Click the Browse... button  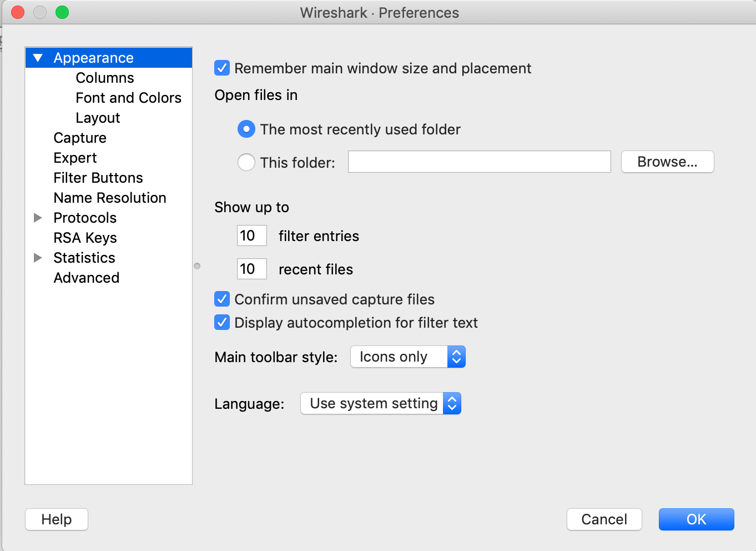pyautogui.click(x=667, y=162)
